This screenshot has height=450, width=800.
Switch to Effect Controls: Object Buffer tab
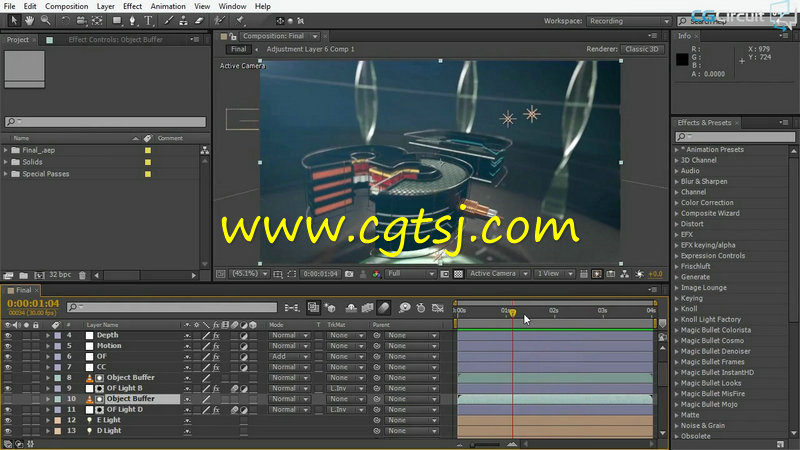click(x=116, y=40)
